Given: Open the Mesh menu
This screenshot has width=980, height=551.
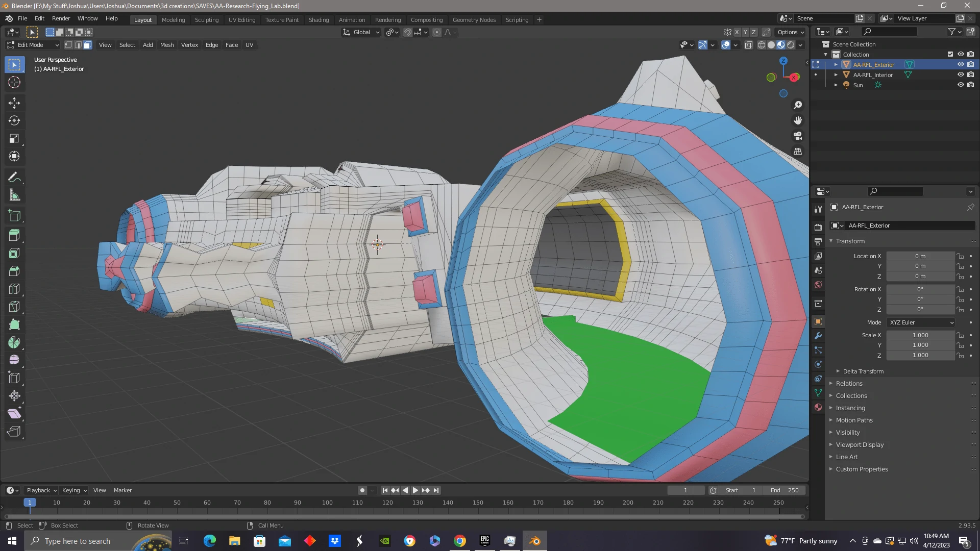Looking at the screenshot, I should click(166, 45).
